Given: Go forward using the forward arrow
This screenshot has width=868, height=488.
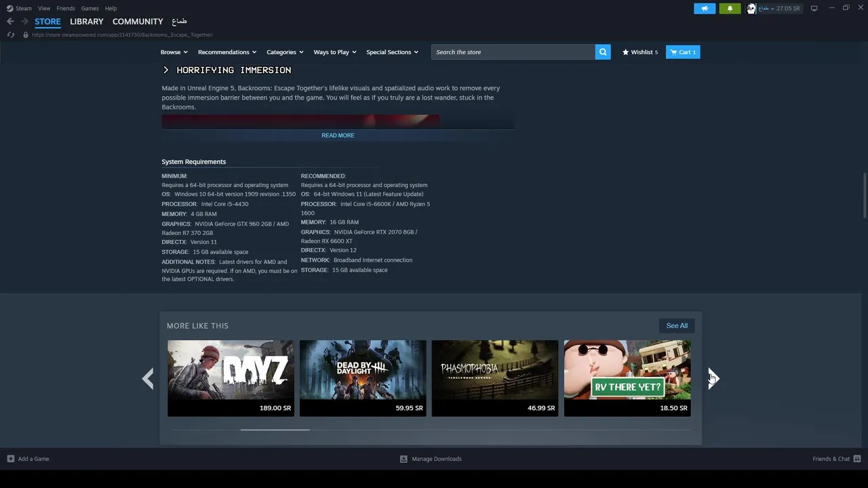Looking at the screenshot, I should click(x=24, y=21).
